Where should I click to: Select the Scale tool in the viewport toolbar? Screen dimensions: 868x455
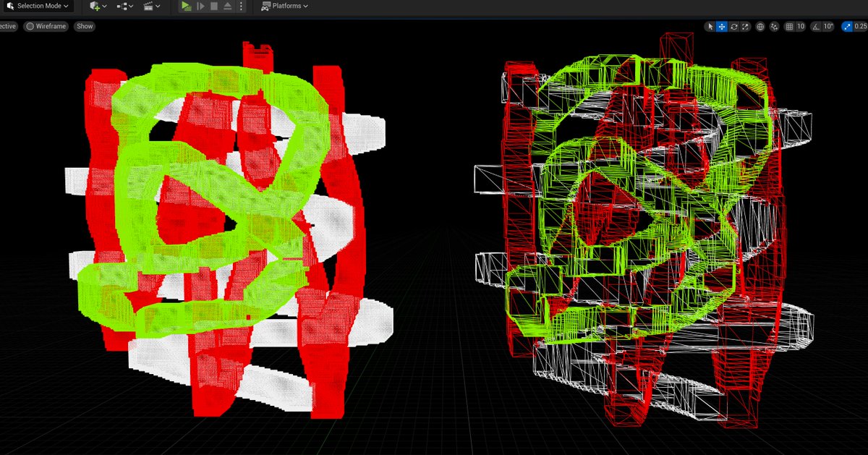point(745,26)
